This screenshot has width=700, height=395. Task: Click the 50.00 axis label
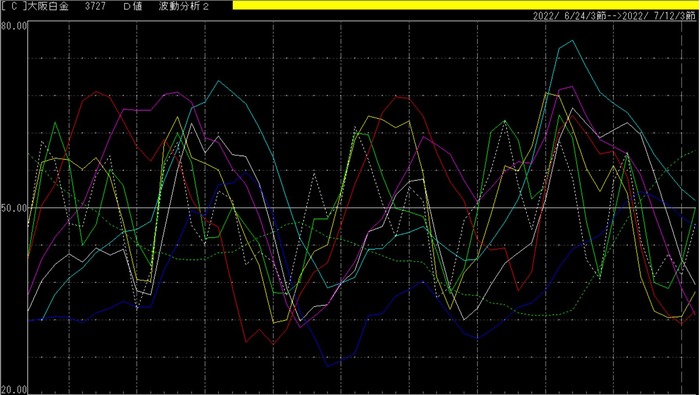pos(14,208)
